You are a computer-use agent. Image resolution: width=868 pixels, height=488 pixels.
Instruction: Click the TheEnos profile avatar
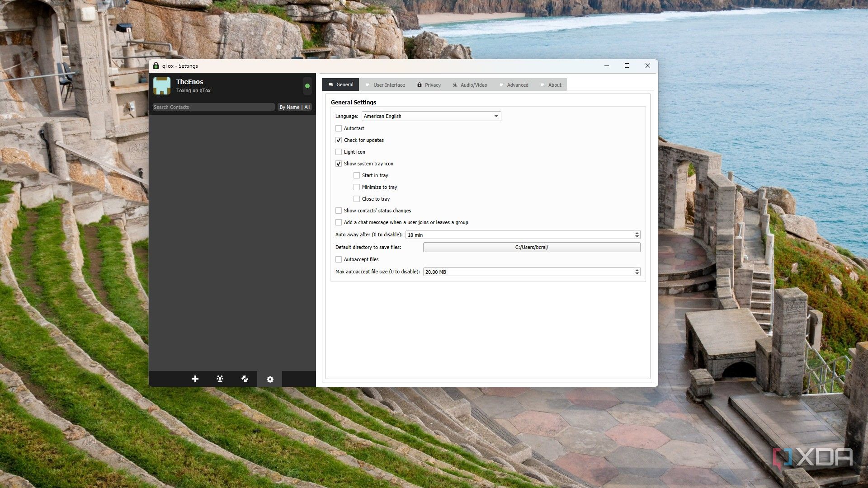(x=162, y=85)
